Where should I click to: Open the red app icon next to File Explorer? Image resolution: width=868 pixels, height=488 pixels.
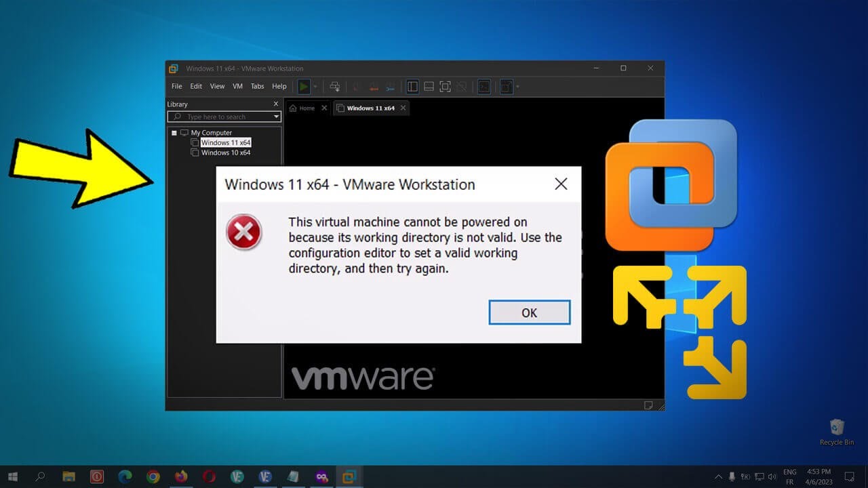(x=97, y=476)
